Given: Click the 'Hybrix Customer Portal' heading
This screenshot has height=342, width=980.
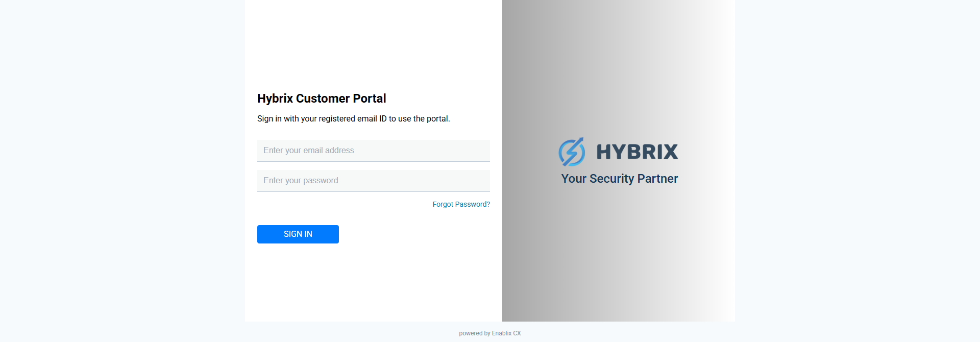Looking at the screenshot, I should (322, 99).
